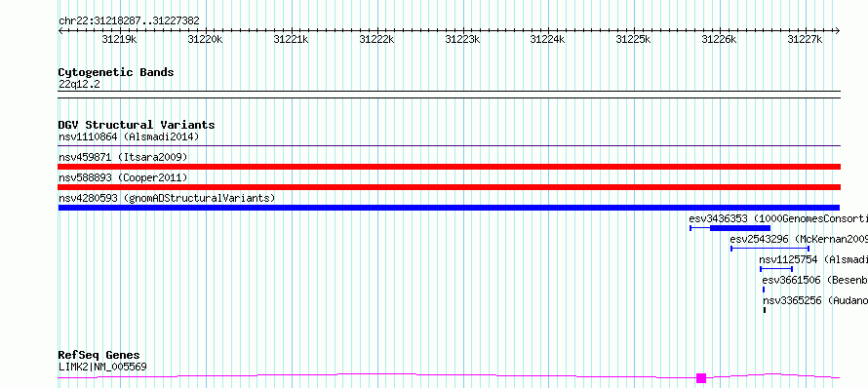Click the 31225k ruler tick label

tap(633, 39)
